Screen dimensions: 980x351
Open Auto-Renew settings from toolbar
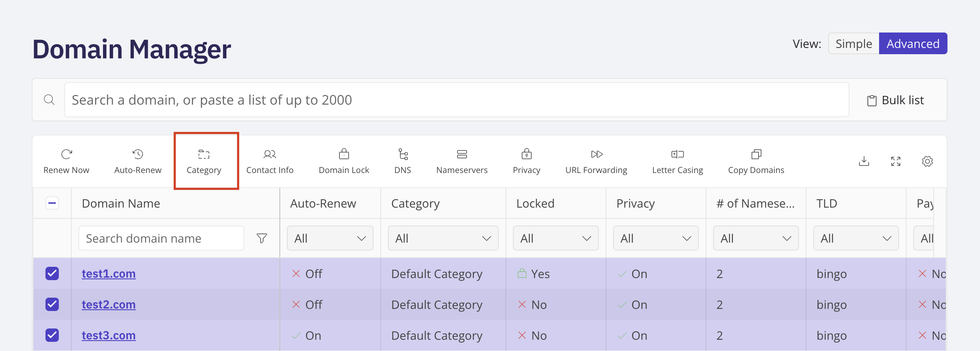(x=138, y=161)
